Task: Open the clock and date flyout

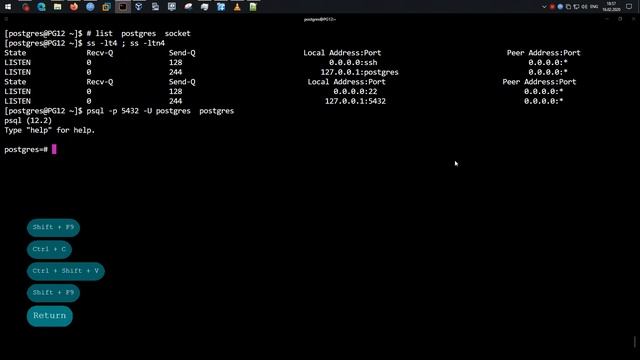Action: (611, 7)
